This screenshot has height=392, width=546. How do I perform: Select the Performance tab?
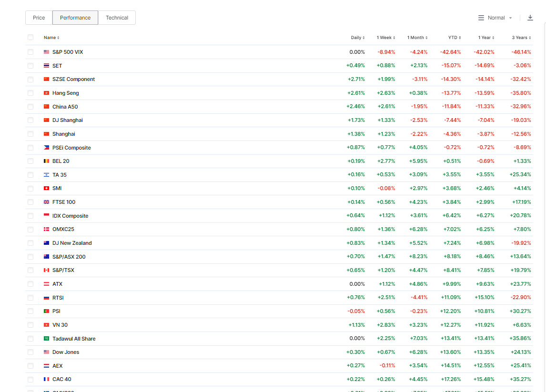pyautogui.click(x=75, y=18)
